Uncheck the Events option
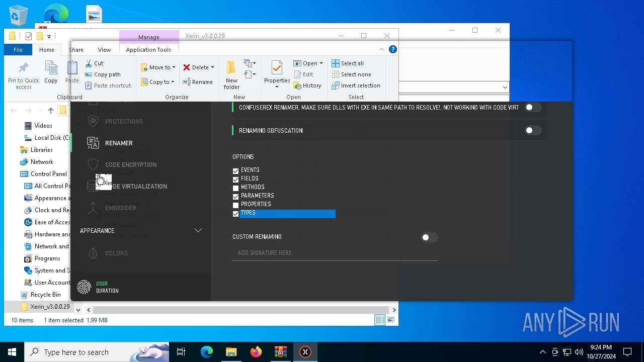 (x=235, y=171)
